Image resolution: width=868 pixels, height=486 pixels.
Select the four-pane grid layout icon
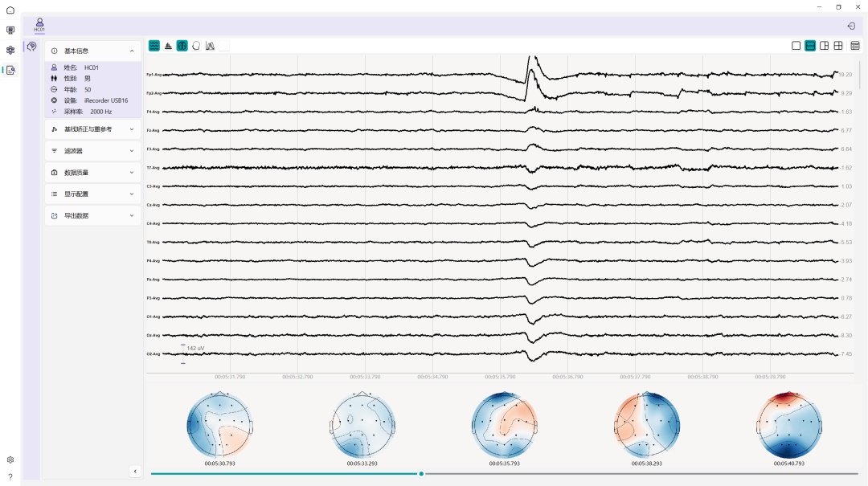coord(838,46)
